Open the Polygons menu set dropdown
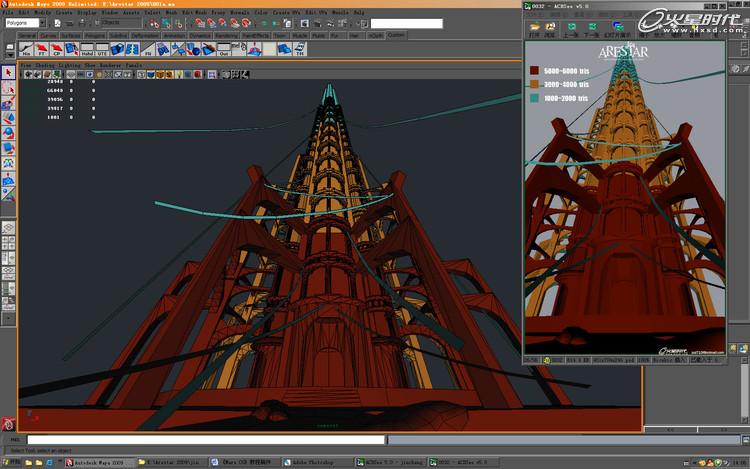This screenshot has width=750, height=469. click(x=42, y=23)
